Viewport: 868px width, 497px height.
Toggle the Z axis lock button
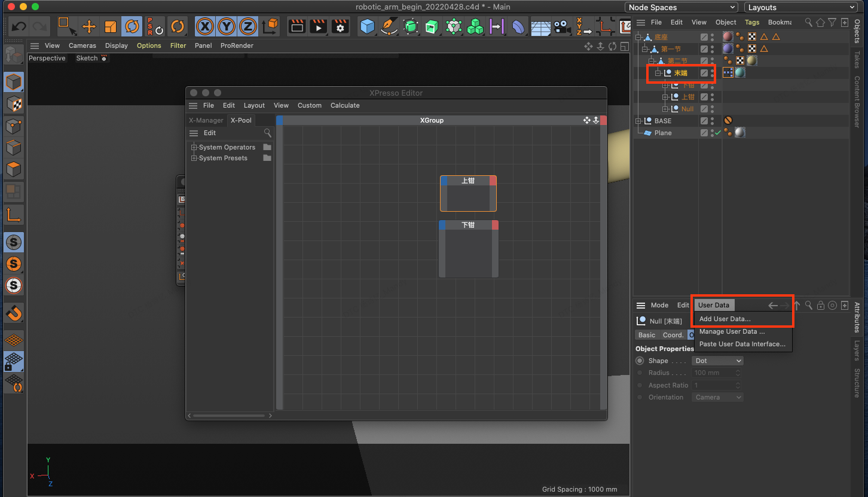(248, 27)
